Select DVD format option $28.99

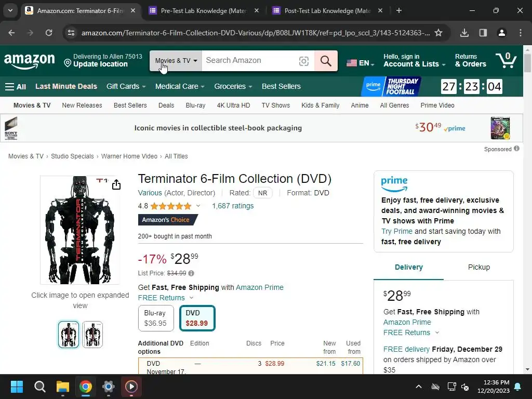pos(197,318)
